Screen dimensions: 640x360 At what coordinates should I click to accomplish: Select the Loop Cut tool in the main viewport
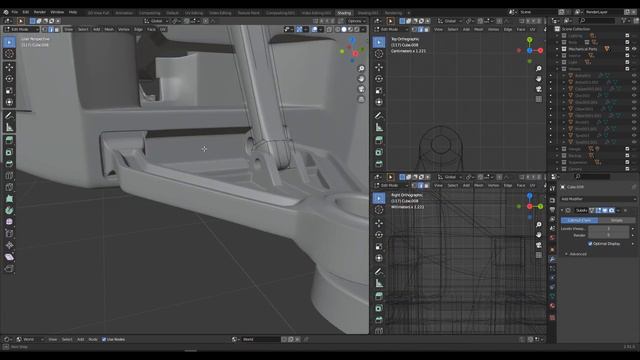9,176
